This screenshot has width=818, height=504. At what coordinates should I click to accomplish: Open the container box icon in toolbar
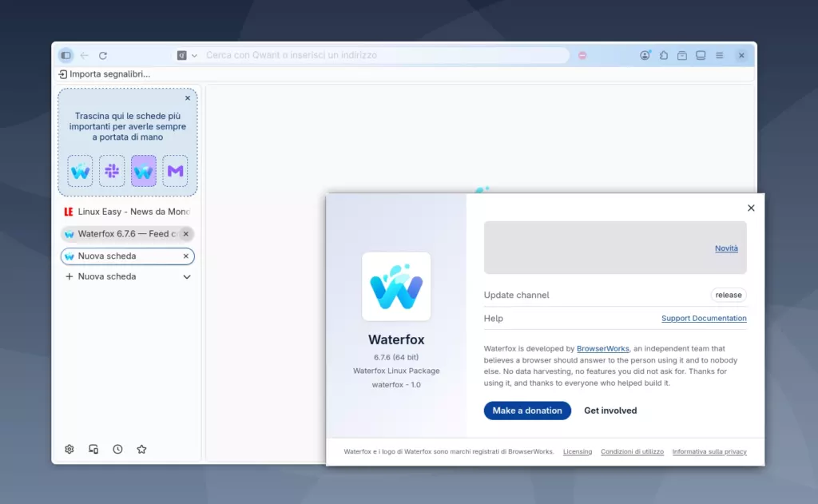pyautogui.click(x=682, y=55)
